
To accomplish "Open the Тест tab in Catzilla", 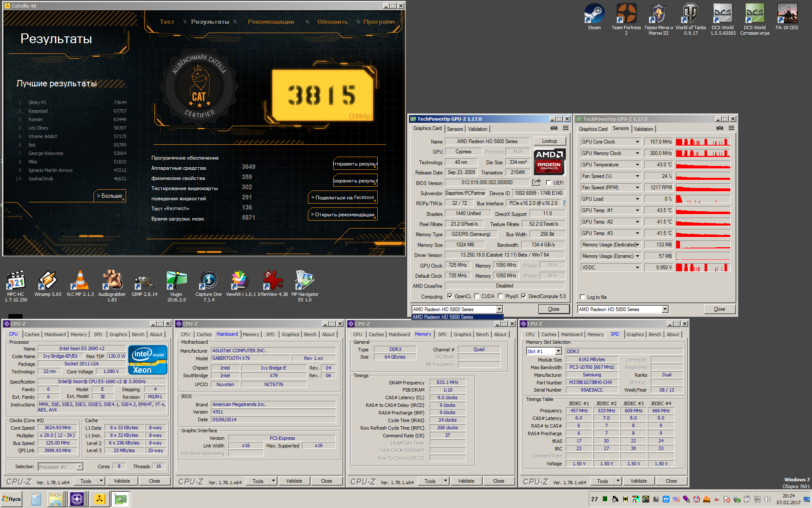I will 167,22.
